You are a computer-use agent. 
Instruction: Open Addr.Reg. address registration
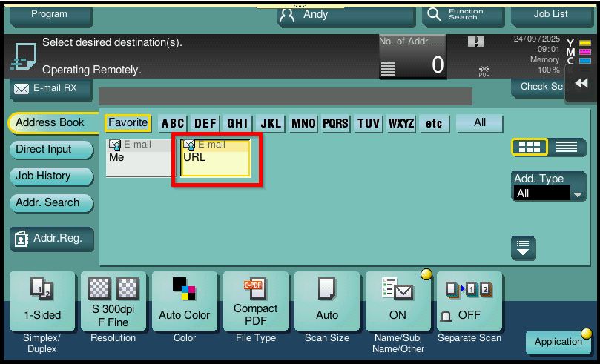pyautogui.click(x=52, y=239)
